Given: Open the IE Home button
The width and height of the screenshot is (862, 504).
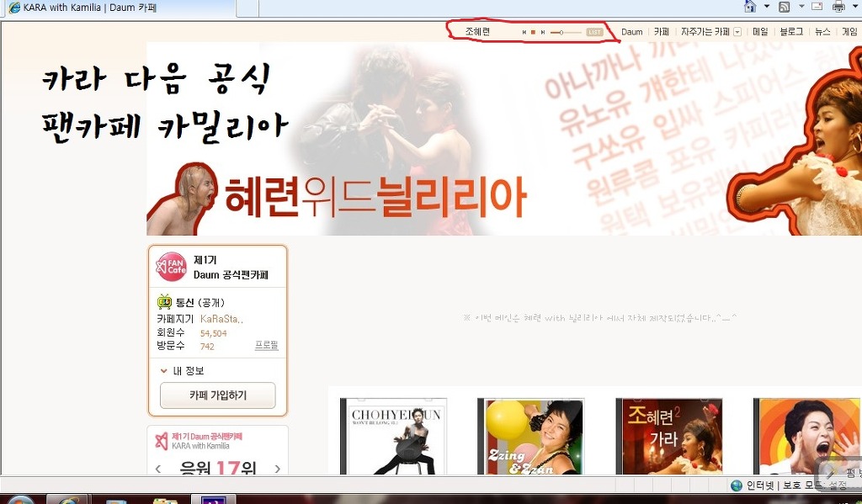Looking at the screenshot, I should [750, 6].
